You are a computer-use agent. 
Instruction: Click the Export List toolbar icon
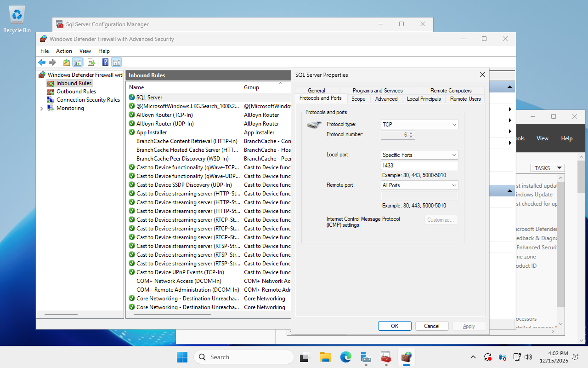tap(91, 62)
